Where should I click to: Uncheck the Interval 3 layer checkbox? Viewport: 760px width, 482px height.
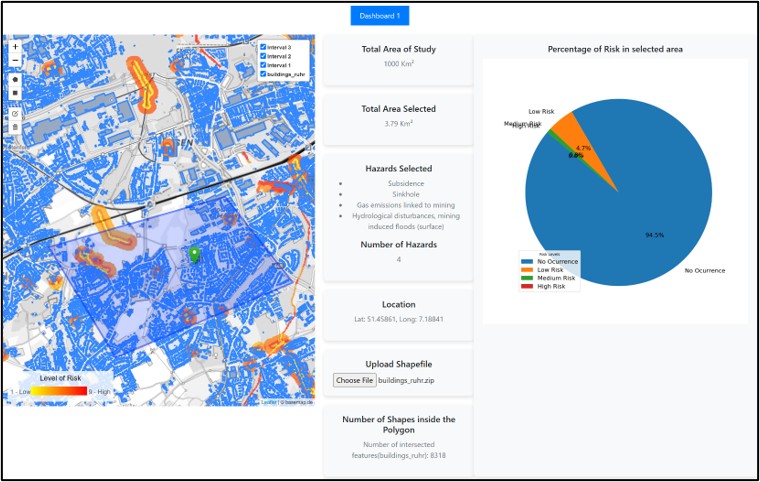tap(263, 47)
